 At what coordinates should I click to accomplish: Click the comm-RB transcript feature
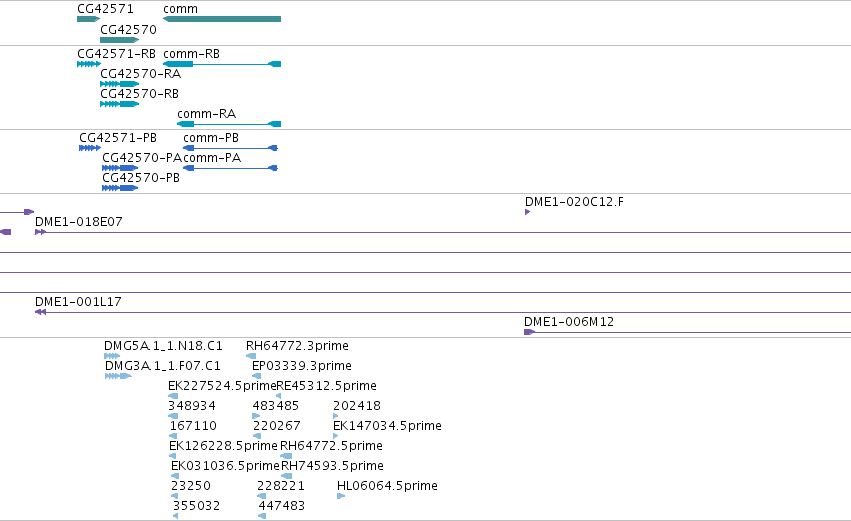pyautogui.click(x=222, y=64)
